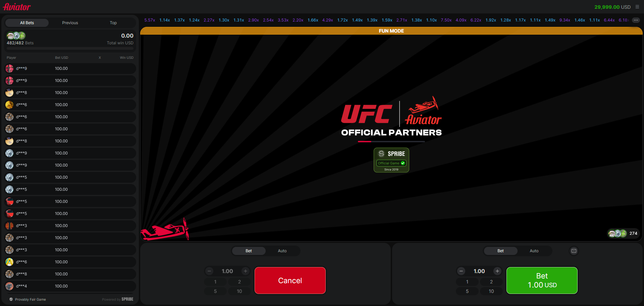Image resolution: width=644 pixels, height=306 pixels.
Task: Click the red Aviator plane logo beside UFC
Action: [423, 111]
